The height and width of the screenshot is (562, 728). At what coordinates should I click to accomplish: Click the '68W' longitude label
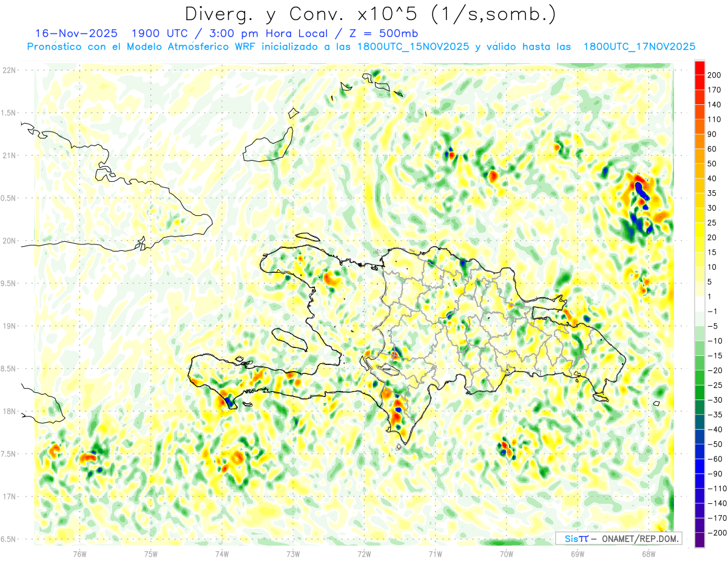click(648, 554)
